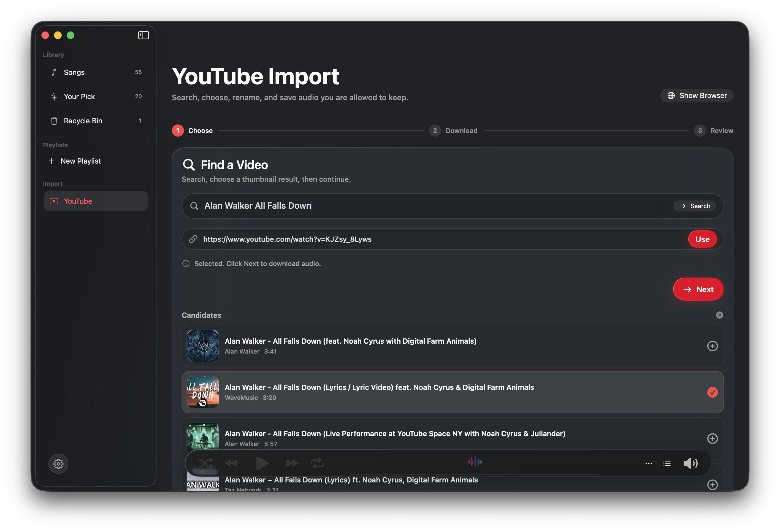Screen dimensions: 780x532
Task: Click the player progress bar
Action: point(475,474)
